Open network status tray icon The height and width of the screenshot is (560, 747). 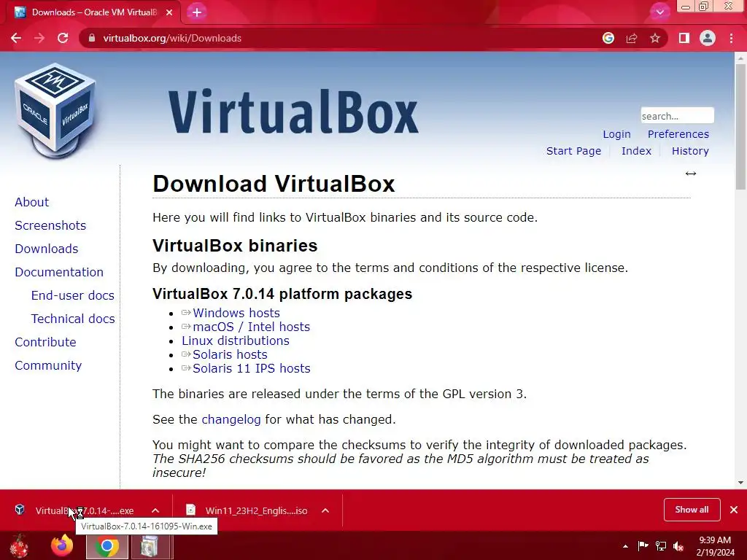pos(661,546)
